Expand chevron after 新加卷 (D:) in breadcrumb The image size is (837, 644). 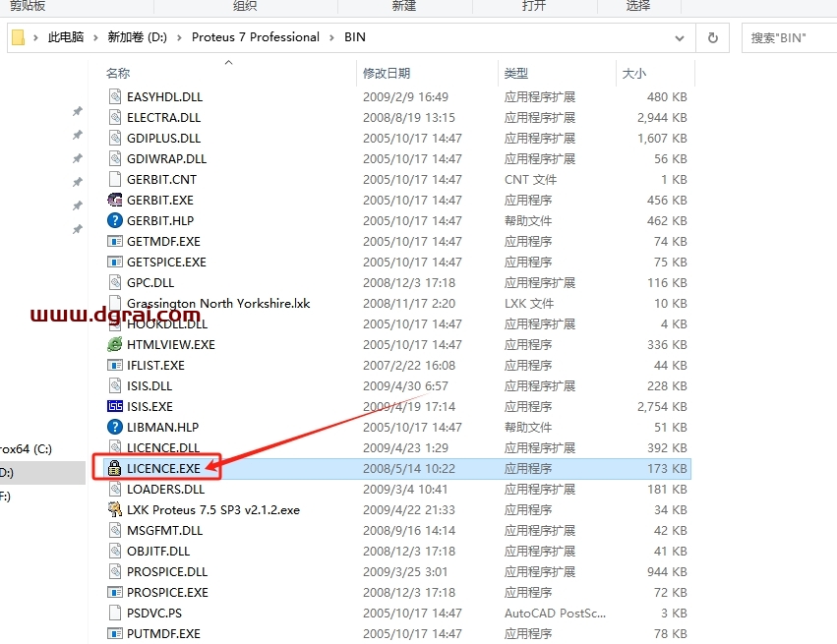[179, 37]
